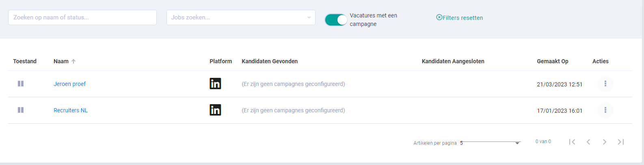Click the pause icon for Recruiters NL
Screen dimensions: 644x165
pyautogui.click(x=21, y=110)
